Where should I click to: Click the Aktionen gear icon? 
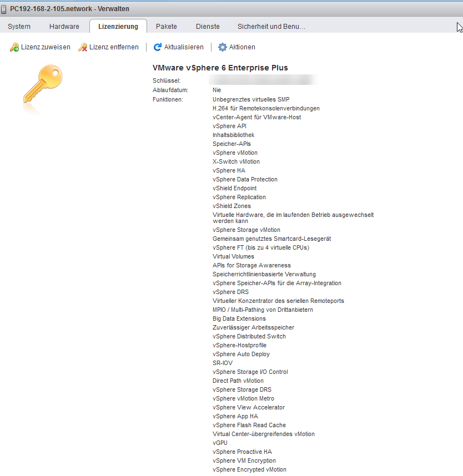pos(223,47)
